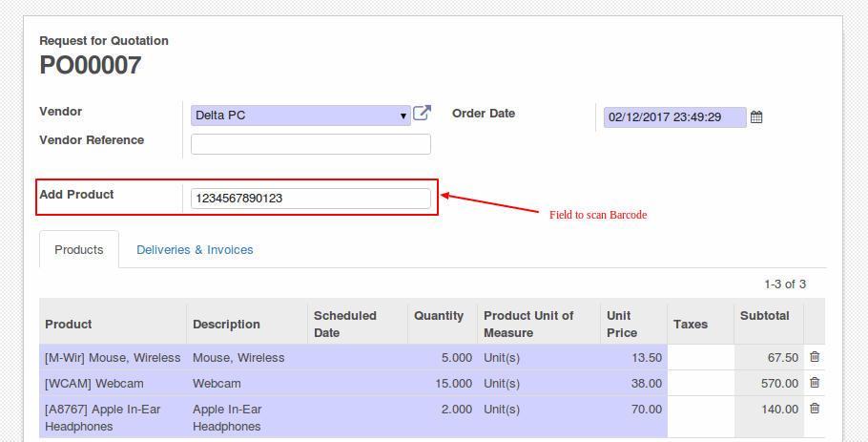This screenshot has width=868, height=442.
Task: Delete the Apple In-Ear Headphones line
Action: 815,409
